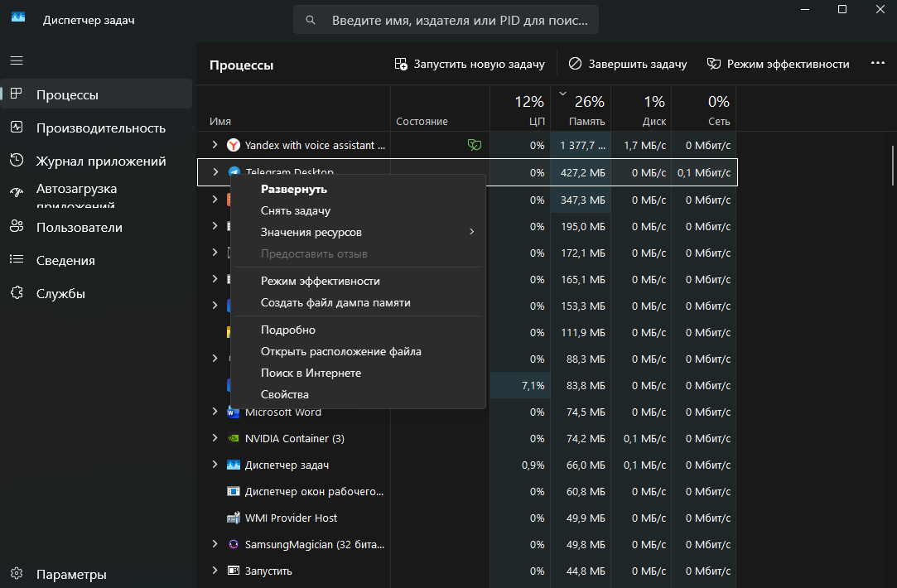
Task: Focus the process search field
Action: coord(446,20)
